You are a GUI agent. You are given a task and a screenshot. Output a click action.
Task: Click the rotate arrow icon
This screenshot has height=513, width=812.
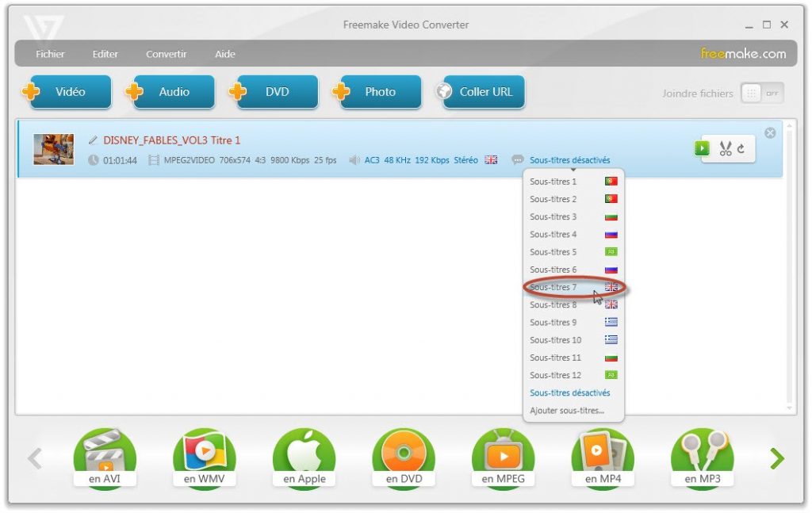[741, 148]
